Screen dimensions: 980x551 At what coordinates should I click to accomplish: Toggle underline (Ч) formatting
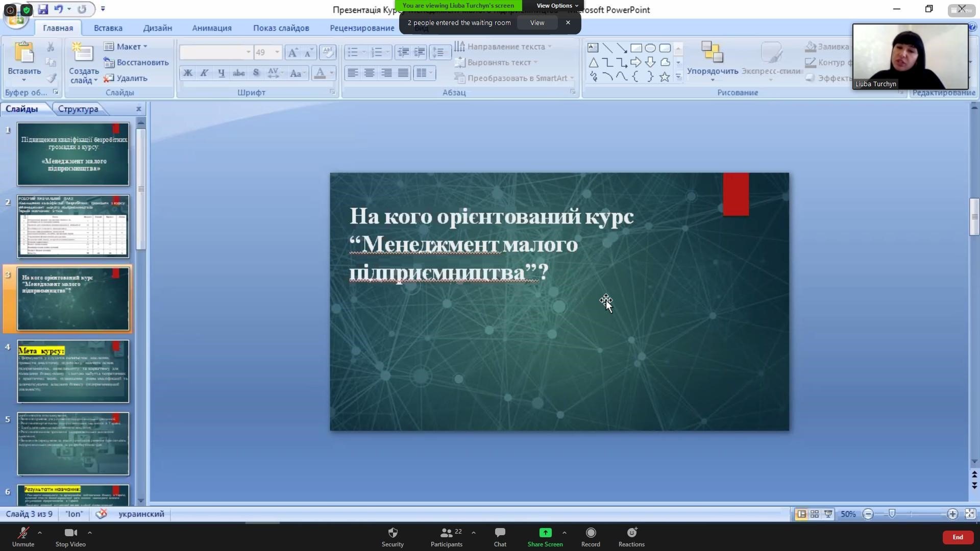pos(221,73)
